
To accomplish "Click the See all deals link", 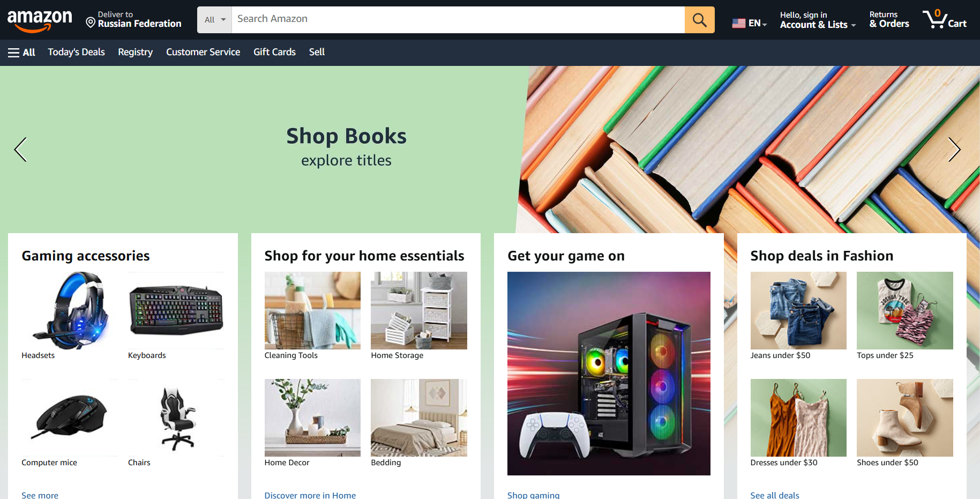I will (775, 495).
